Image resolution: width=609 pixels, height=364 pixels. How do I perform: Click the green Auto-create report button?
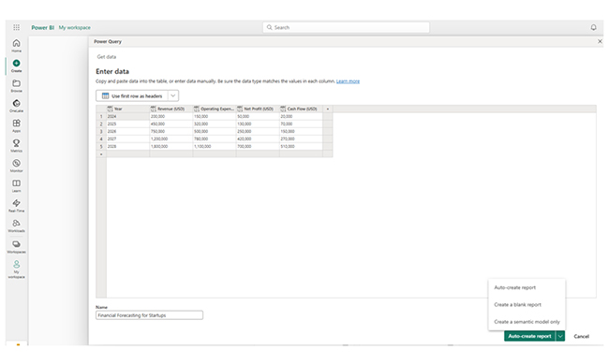(x=529, y=336)
